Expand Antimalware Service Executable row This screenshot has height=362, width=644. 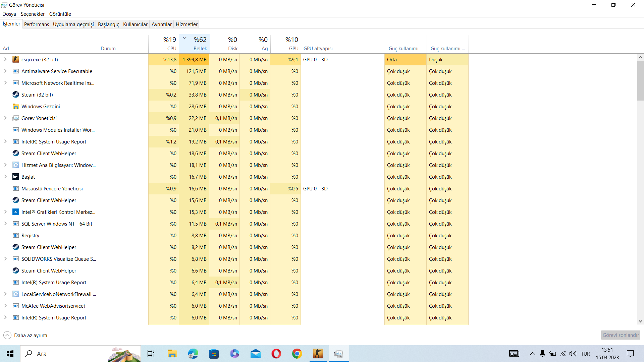click(x=5, y=71)
